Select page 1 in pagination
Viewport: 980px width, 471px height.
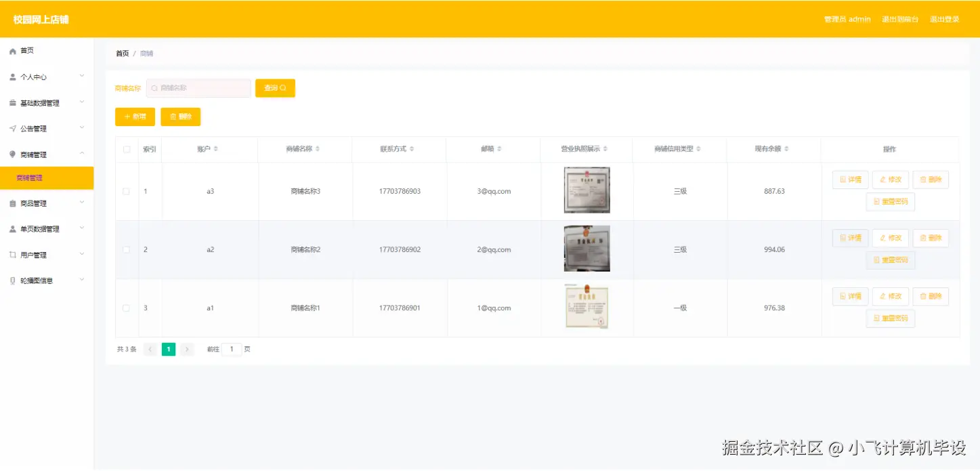click(169, 350)
